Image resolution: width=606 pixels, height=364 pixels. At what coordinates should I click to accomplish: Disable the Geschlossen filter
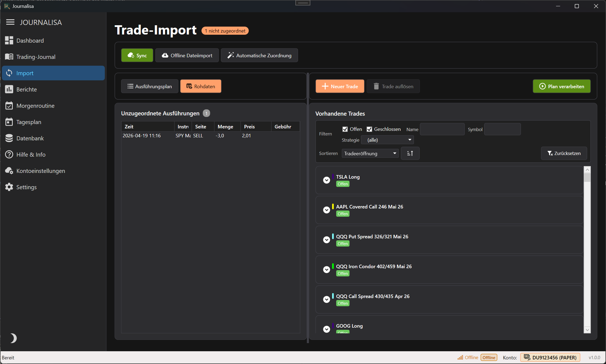point(369,129)
